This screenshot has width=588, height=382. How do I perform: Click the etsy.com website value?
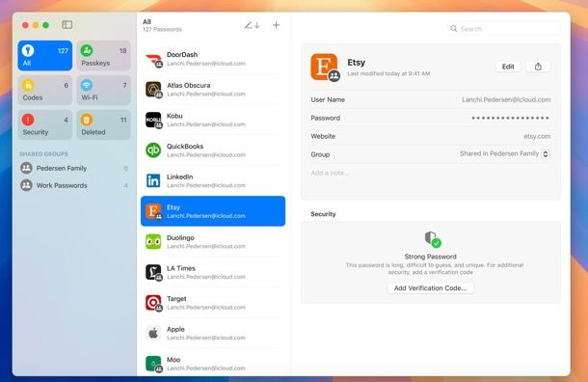tap(537, 136)
